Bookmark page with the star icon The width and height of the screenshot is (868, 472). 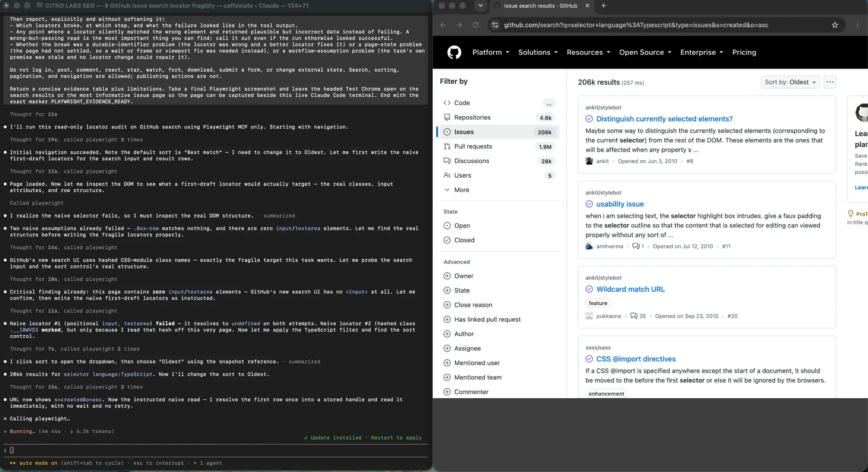tap(835, 25)
